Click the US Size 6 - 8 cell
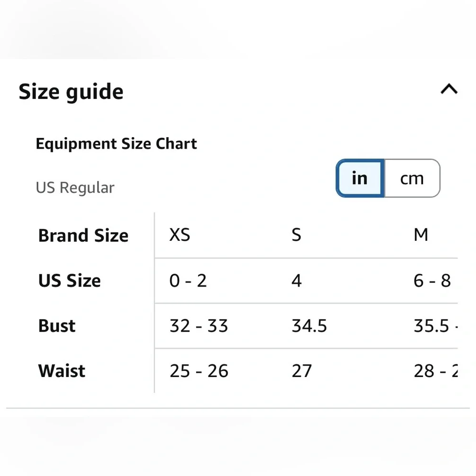This screenshot has height=476, width=476. 432,280
